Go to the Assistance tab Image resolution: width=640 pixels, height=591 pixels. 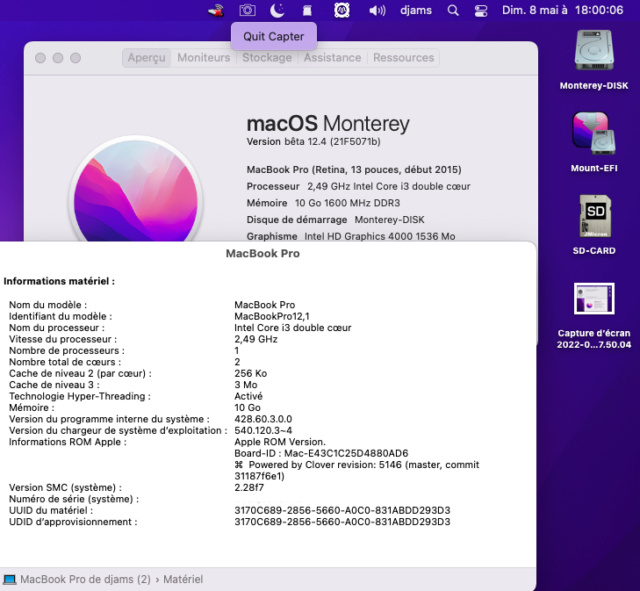pos(332,58)
